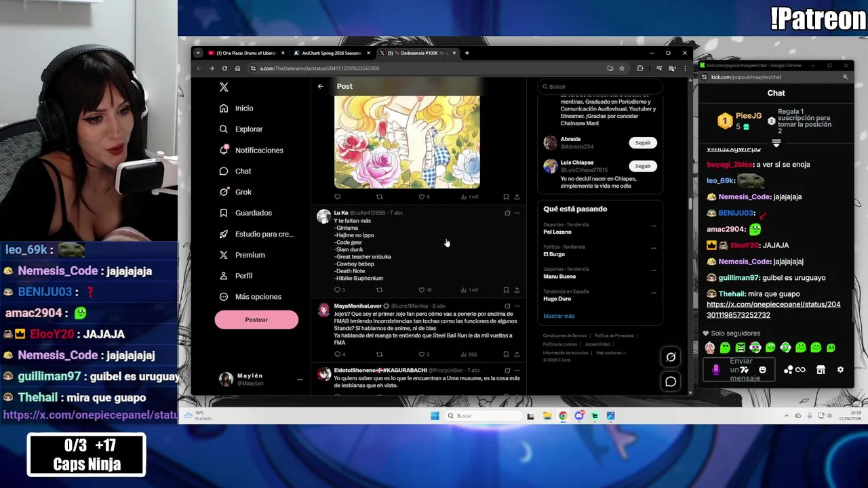Open options for Pol Lozano trend

click(x=654, y=226)
